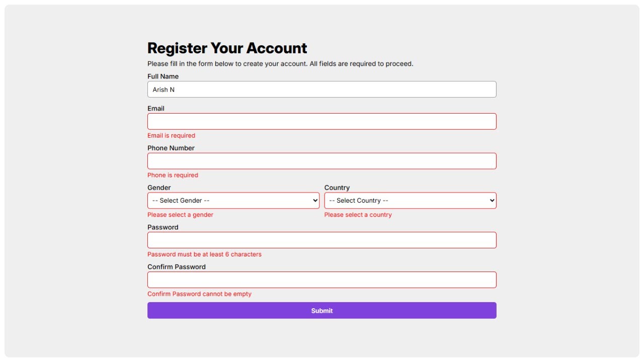Click the "Register Your Account" heading
Viewport: 644px width, 362px height.
click(x=227, y=48)
